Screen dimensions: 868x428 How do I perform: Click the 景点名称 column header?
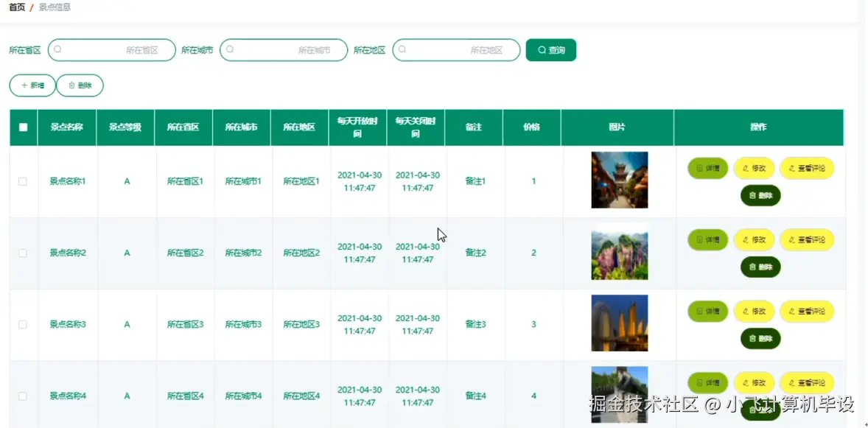[67, 127]
